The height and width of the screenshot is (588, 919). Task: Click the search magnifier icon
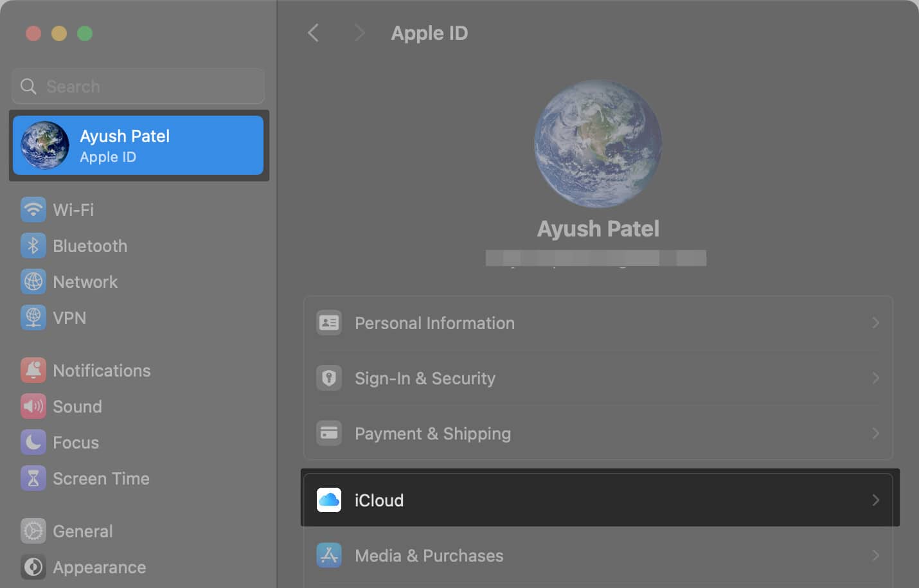(28, 86)
